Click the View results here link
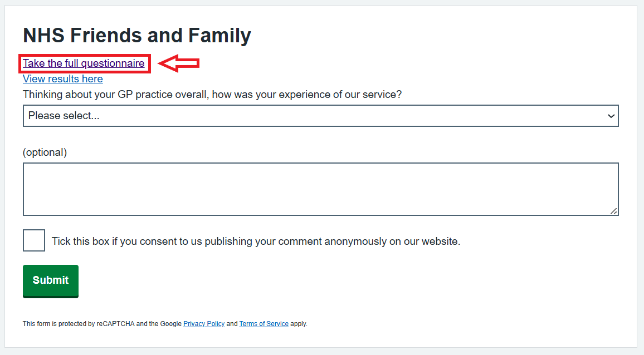The image size is (644, 355). [62, 79]
